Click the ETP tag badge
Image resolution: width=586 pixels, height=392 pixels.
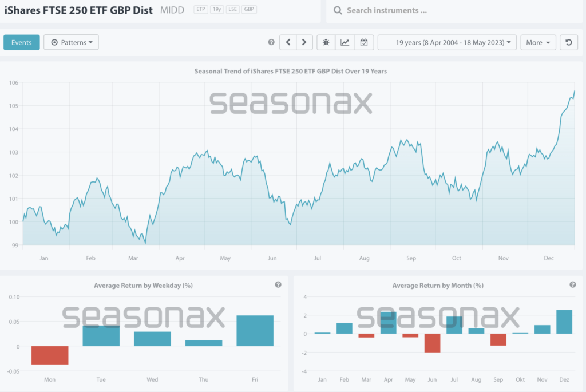tap(200, 10)
